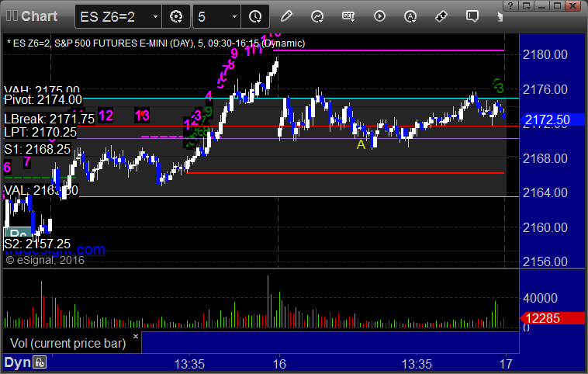
Task: Click the trade arrows icon
Action: tap(441, 16)
